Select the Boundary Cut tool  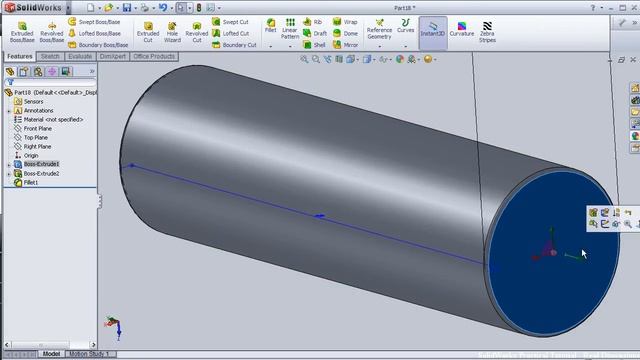[234, 44]
